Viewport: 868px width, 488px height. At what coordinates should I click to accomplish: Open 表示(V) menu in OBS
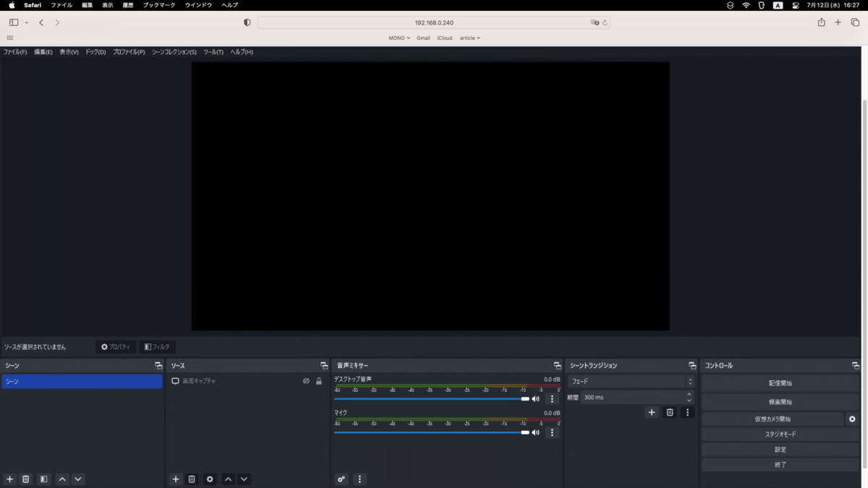click(69, 52)
